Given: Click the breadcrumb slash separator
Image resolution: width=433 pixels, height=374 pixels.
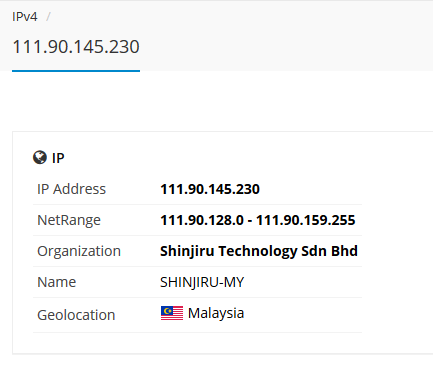Looking at the screenshot, I should [x=48, y=17].
